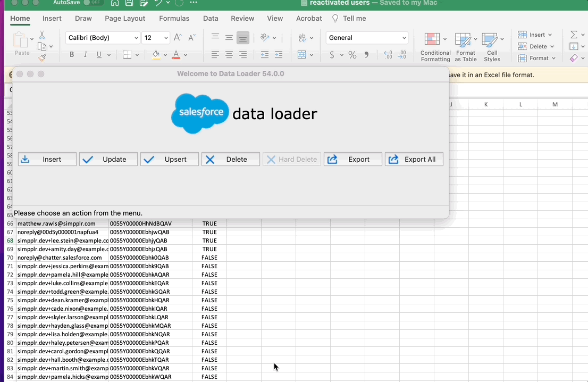Viewport: 588px width, 382px height.
Task: Click the currency dollar sign icon
Action: click(x=332, y=55)
